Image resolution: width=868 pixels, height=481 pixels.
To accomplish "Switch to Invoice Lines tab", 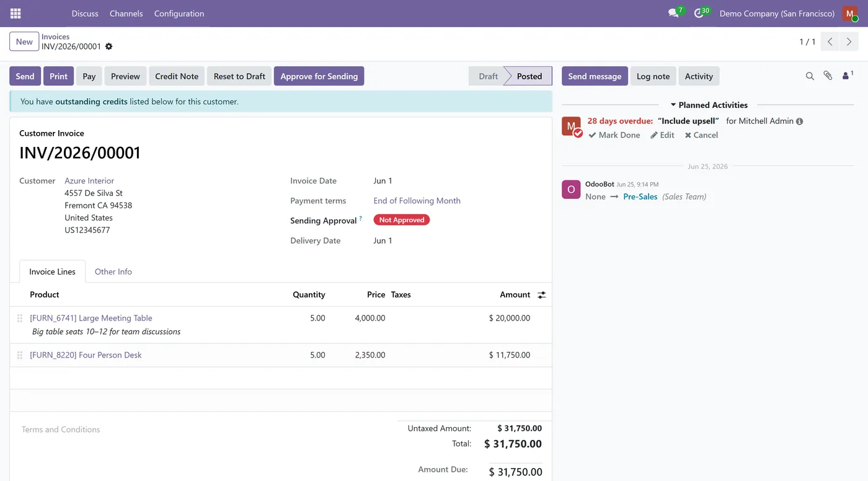I will pyautogui.click(x=52, y=271).
